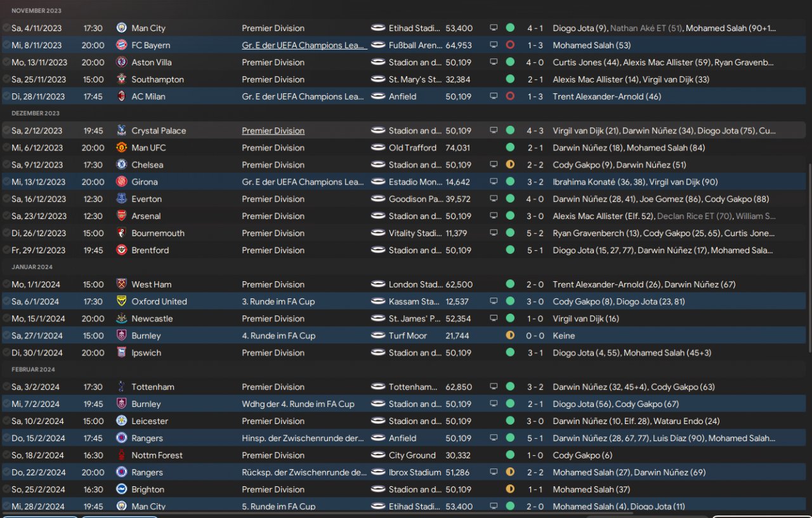The image size is (812, 518).
Task: Click the stadium icon beside Old Trafford
Action: point(378,148)
